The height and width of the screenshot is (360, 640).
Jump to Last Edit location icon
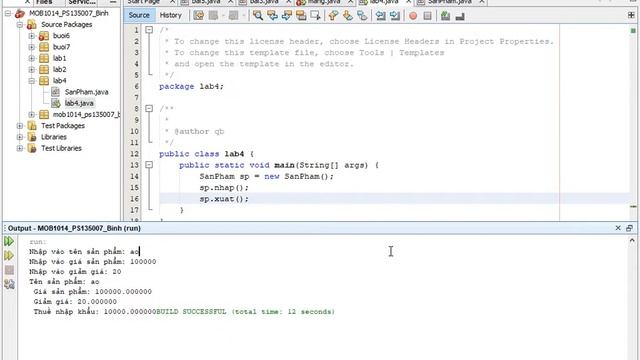[x=199, y=16]
